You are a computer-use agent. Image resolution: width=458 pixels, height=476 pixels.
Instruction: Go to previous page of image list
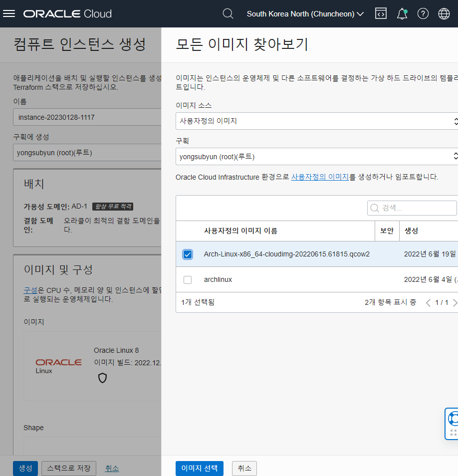point(428,303)
